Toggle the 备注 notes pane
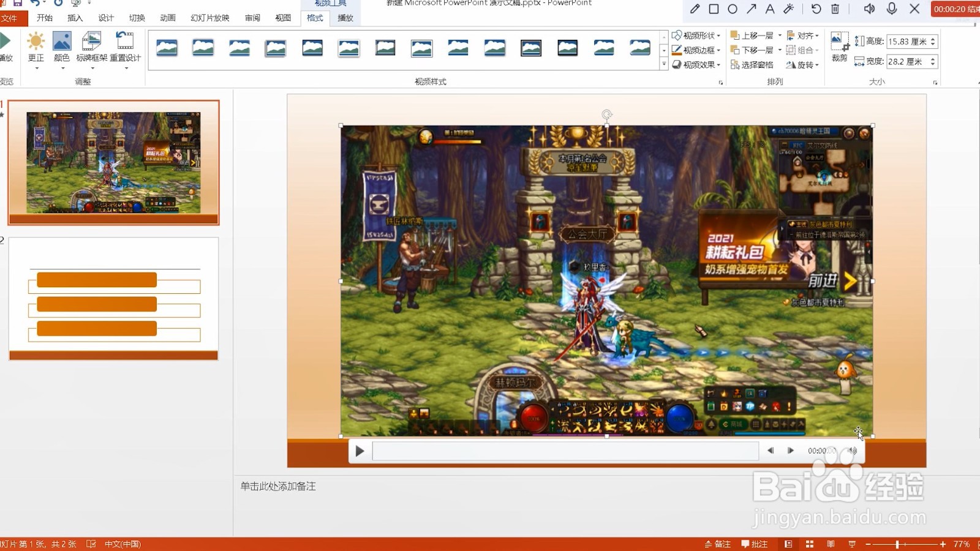The width and height of the screenshot is (980, 551). (x=718, y=544)
